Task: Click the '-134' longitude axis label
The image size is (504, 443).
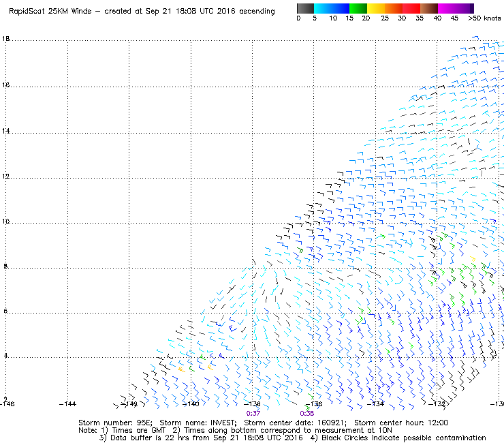Action: [375, 404]
